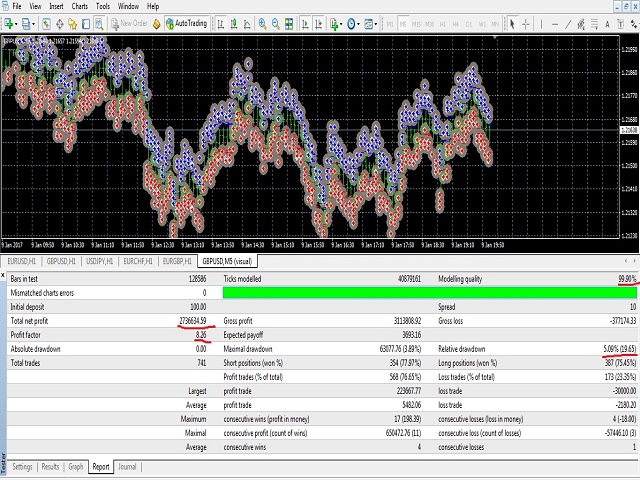Expand the New Chart dropdown arrow
Screen dimensions: 640x480
click(x=16, y=24)
